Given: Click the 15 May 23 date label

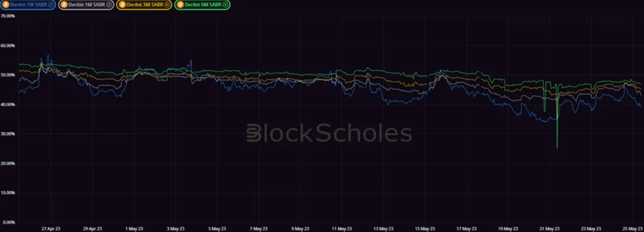Looking at the screenshot, I should point(425,228).
